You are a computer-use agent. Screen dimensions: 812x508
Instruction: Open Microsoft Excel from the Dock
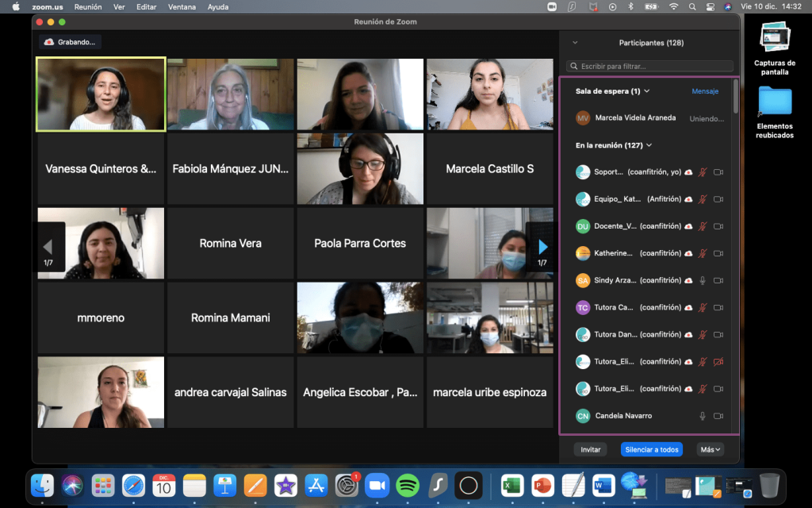[512, 486]
